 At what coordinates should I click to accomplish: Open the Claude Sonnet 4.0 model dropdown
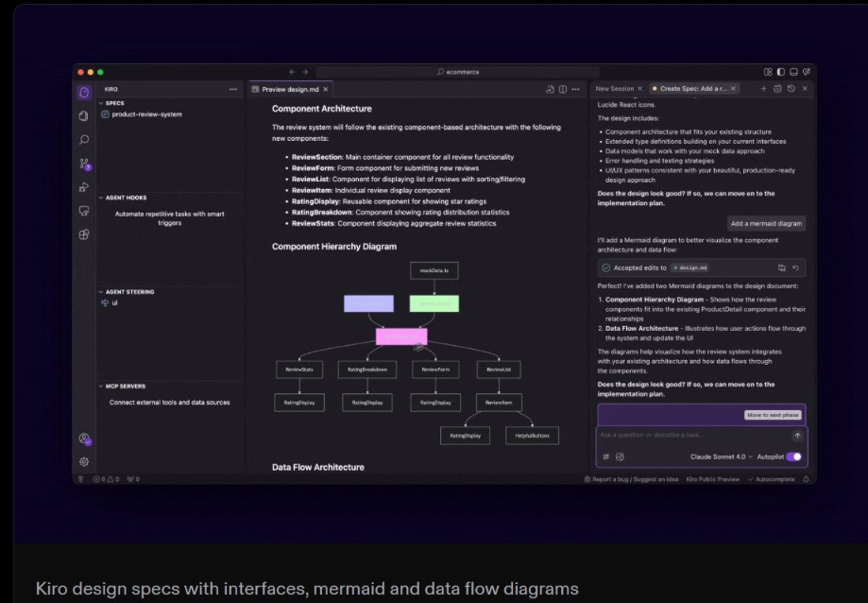[x=722, y=457]
